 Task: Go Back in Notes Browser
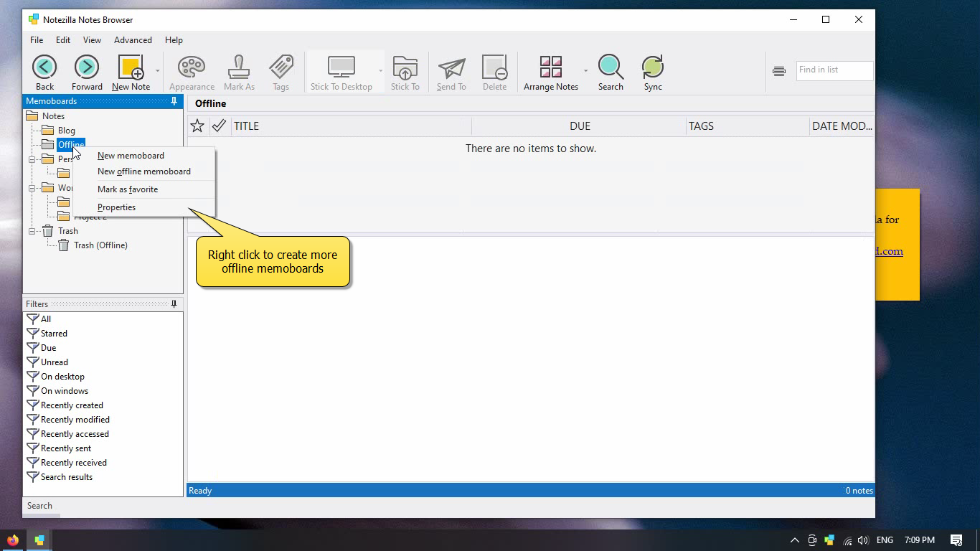tap(44, 73)
